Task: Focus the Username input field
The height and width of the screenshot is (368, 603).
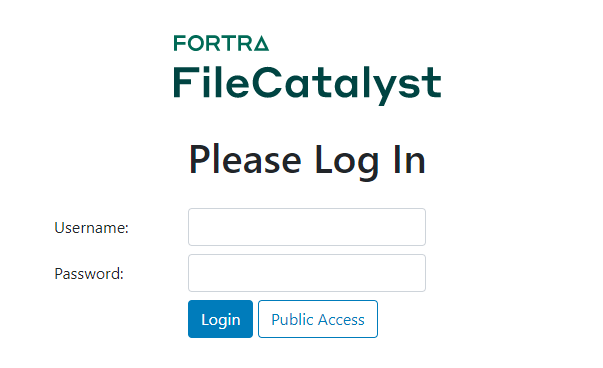Action: tap(306, 227)
